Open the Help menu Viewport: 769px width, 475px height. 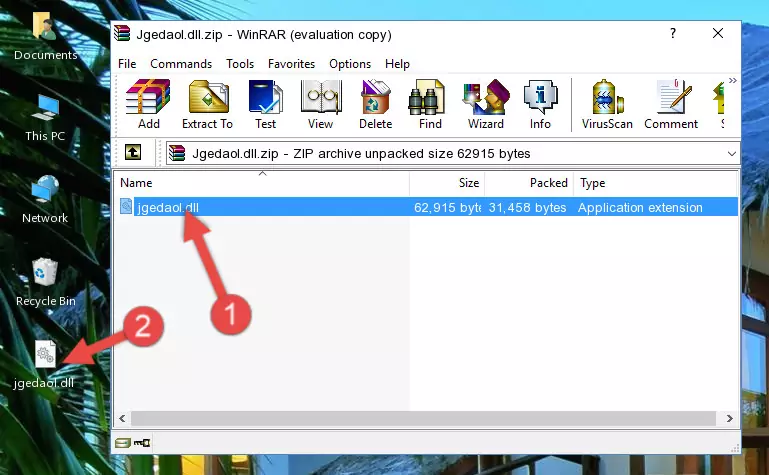397,64
